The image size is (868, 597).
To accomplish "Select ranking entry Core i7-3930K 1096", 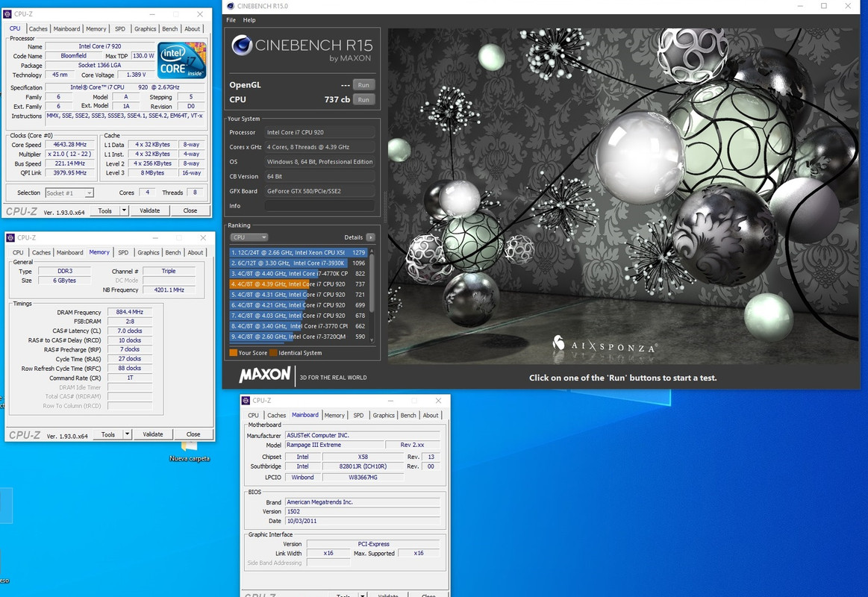I will pyautogui.click(x=299, y=263).
